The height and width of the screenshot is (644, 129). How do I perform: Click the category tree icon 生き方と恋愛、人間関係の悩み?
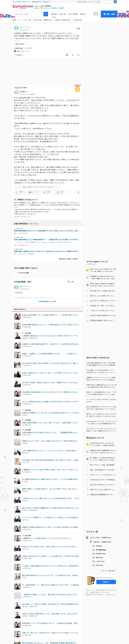coord(88,538)
